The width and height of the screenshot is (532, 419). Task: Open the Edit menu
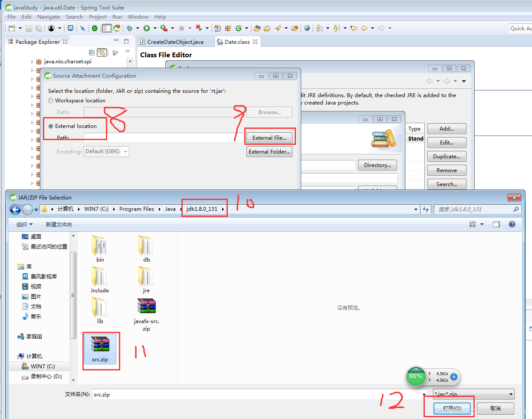(26, 16)
